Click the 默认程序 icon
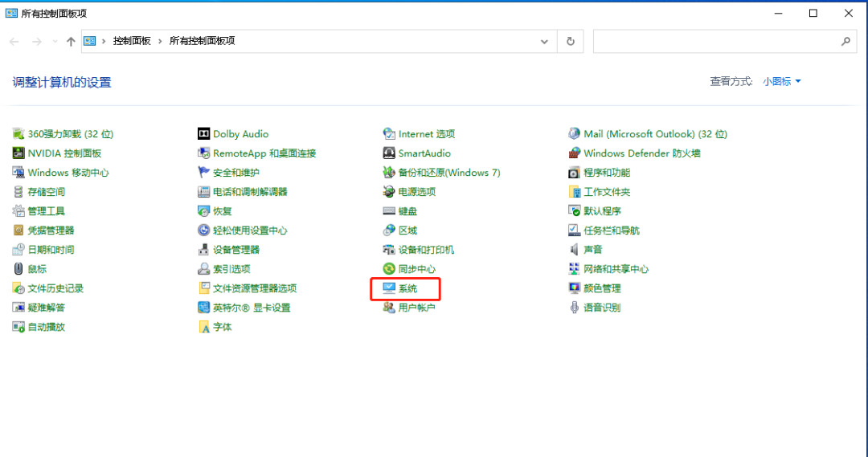The width and height of the screenshot is (868, 457). tap(574, 210)
